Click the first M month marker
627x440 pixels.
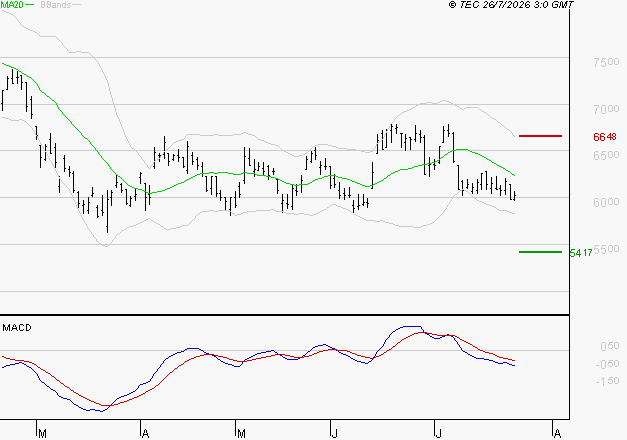click(42, 433)
